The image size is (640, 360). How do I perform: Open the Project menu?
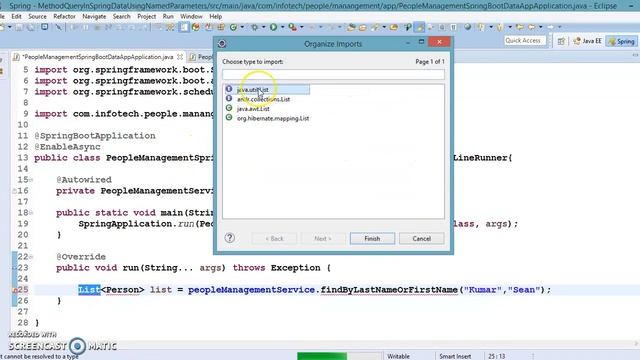pos(147,16)
